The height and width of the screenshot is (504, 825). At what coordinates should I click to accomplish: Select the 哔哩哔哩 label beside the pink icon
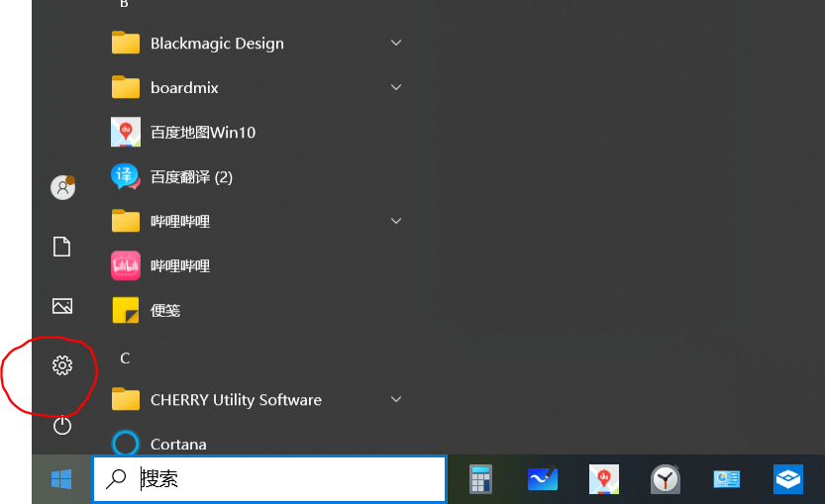[180, 265]
